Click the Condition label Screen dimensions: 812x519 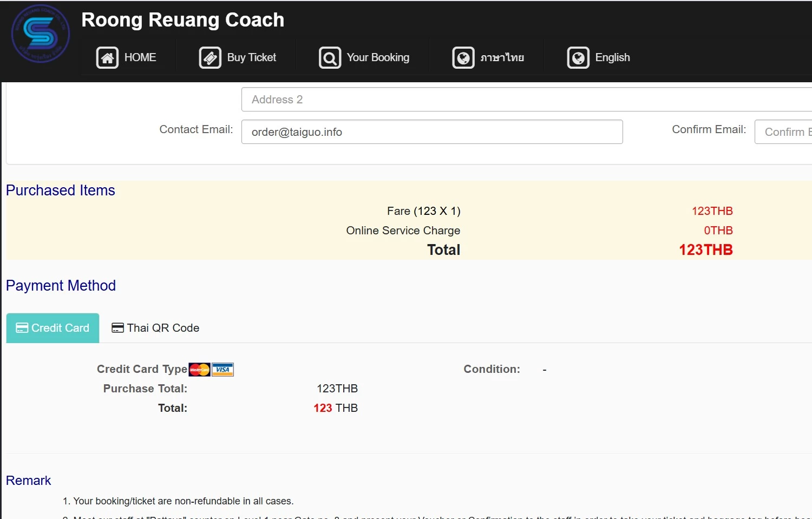point(492,369)
